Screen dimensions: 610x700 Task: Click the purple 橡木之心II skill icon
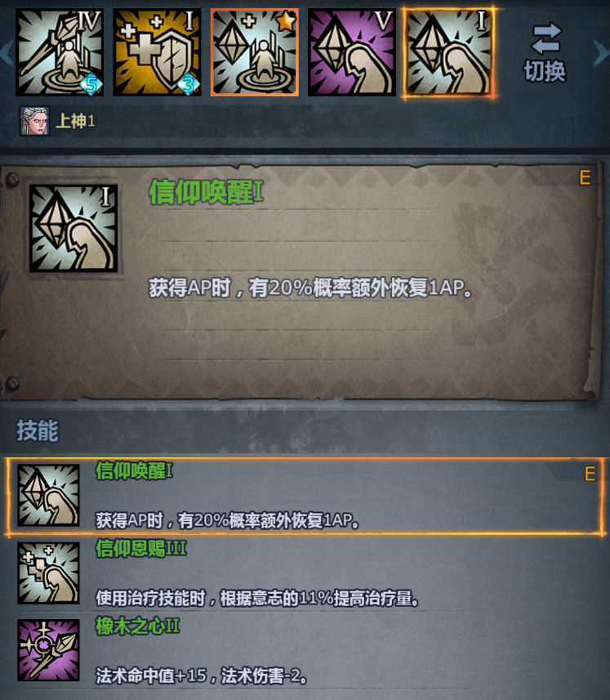tap(48, 650)
